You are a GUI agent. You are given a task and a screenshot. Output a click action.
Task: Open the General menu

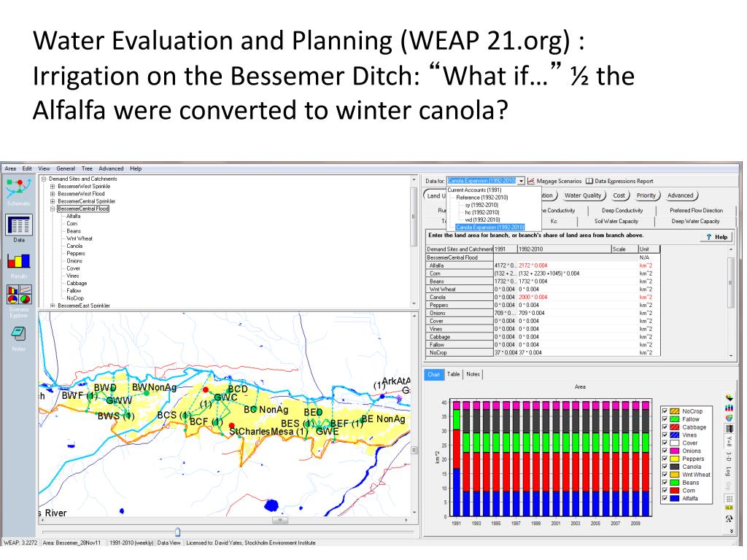(x=66, y=168)
